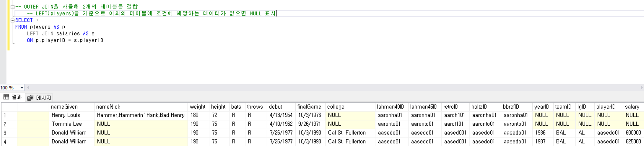Select the yearID column header
644x146 pixels.
[x=543, y=107]
